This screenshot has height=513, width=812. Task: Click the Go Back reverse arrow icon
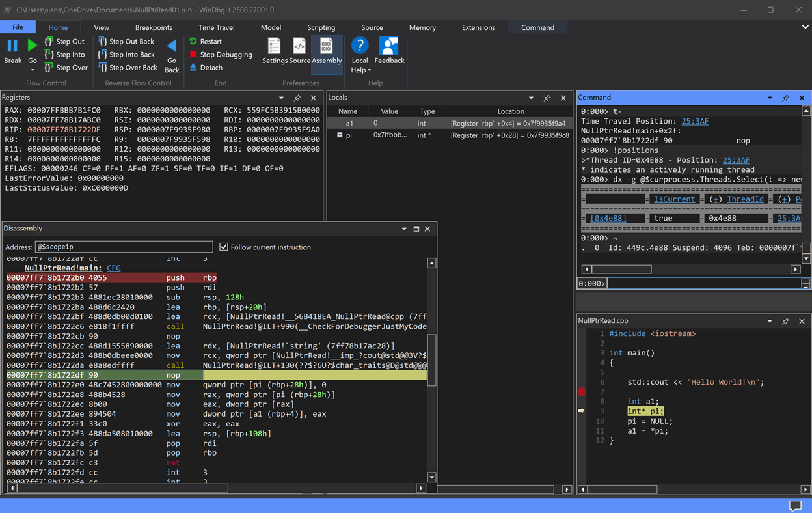point(172,46)
